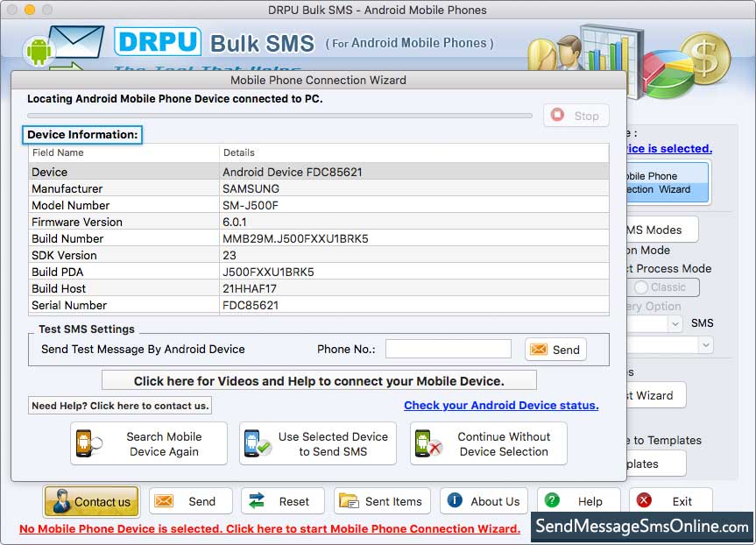Viewport: 756px width, 545px height.
Task: Click Need Help? Click here to contact us
Action: point(120,406)
